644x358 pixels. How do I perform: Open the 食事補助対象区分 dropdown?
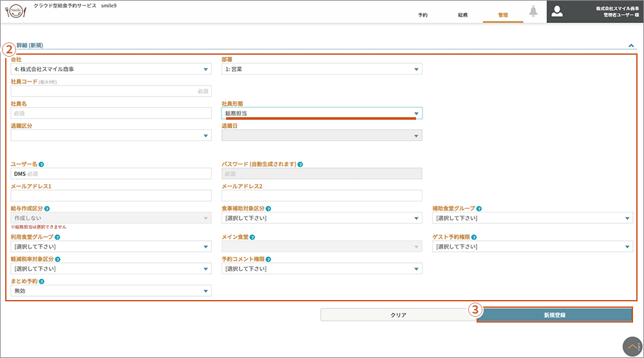coord(321,218)
